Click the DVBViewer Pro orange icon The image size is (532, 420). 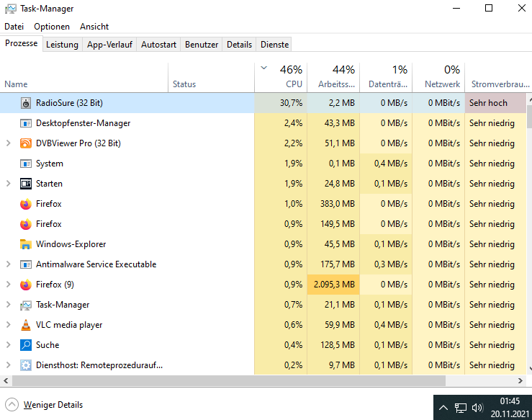26,143
